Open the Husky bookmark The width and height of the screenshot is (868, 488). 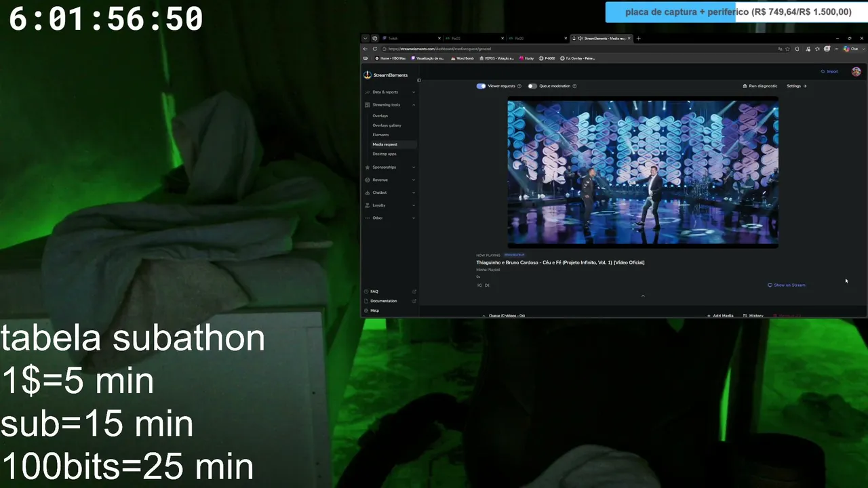[527, 58]
